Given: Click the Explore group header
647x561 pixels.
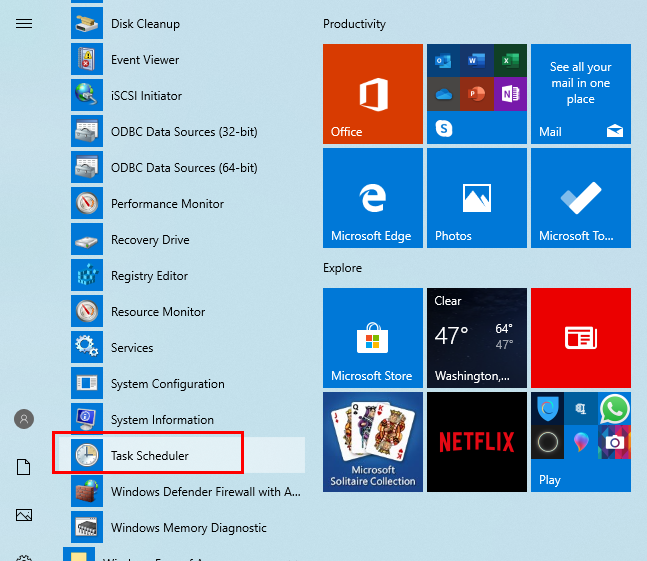Looking at the screenshot, I should (342, 268).
